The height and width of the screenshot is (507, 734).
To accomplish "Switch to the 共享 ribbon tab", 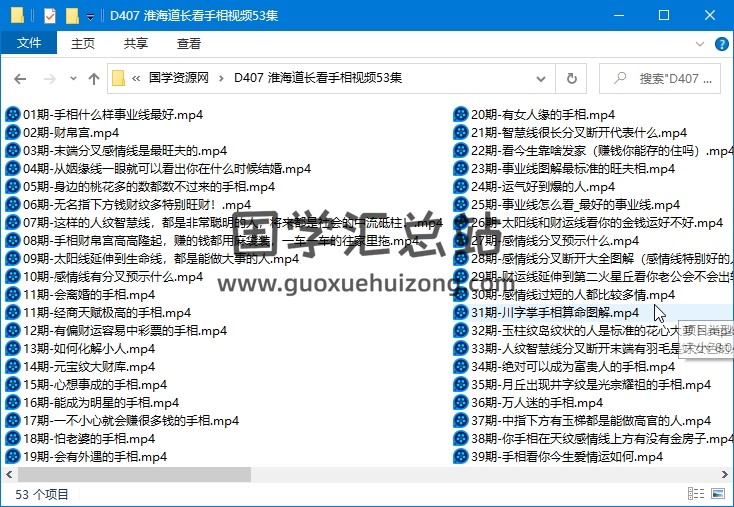I will 136,44.
